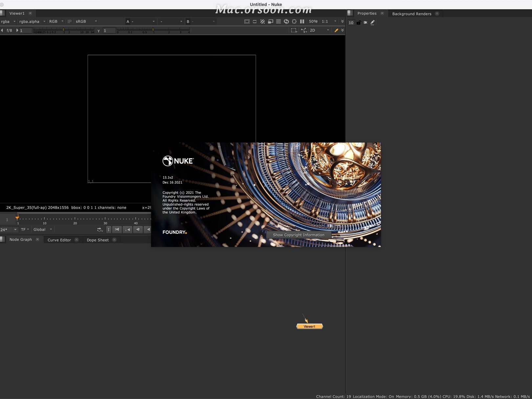Toggle proxy mode with striped icon
532x399 pixels.
pos(262,21)
